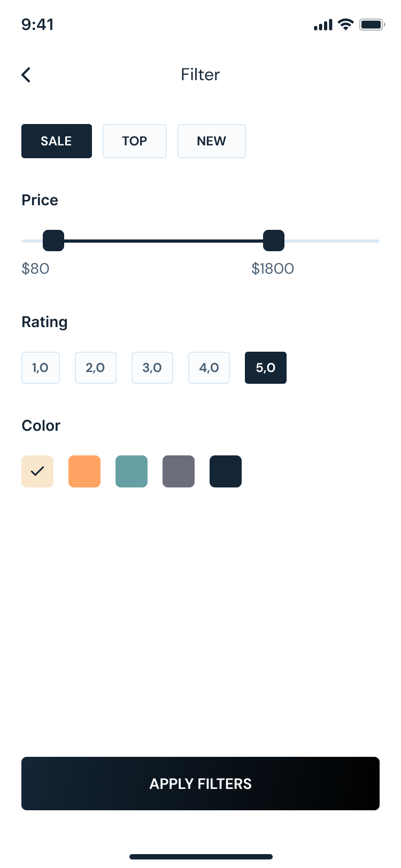Image resolution: width=401 pixels, height=868 pixels.
Task: Select the 2,0 rating option
Action: tap(96, 368)
